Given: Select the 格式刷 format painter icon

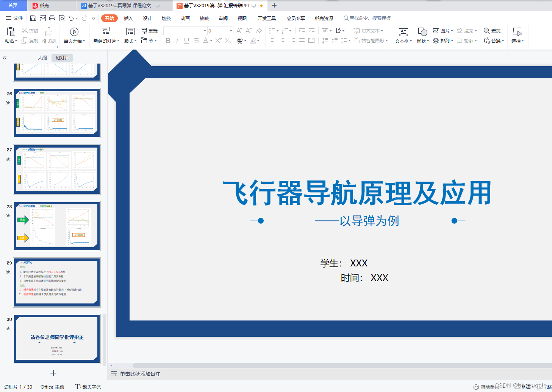Looking at the screenshot, I should pyautogui.click(x=49, y=36).
